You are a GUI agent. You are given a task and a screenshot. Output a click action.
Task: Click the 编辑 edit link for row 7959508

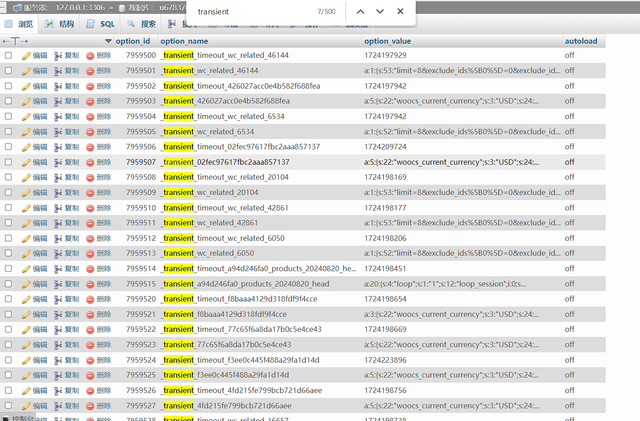(40, 177)
